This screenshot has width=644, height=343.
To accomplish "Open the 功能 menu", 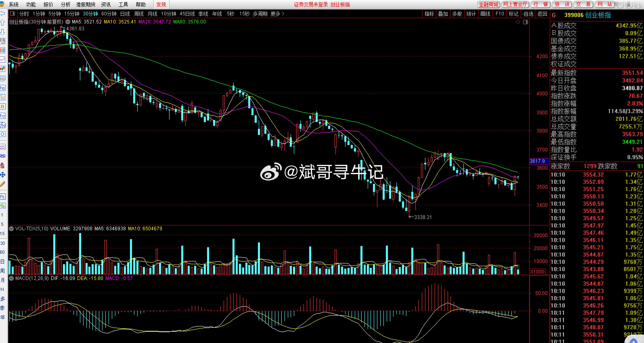I will (x=31, y=4).
